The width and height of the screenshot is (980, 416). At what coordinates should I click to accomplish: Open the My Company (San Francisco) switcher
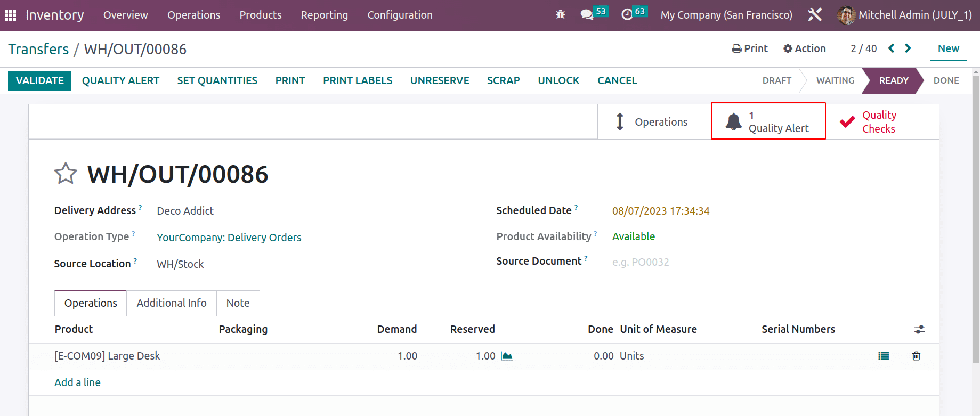coord(726,15)
